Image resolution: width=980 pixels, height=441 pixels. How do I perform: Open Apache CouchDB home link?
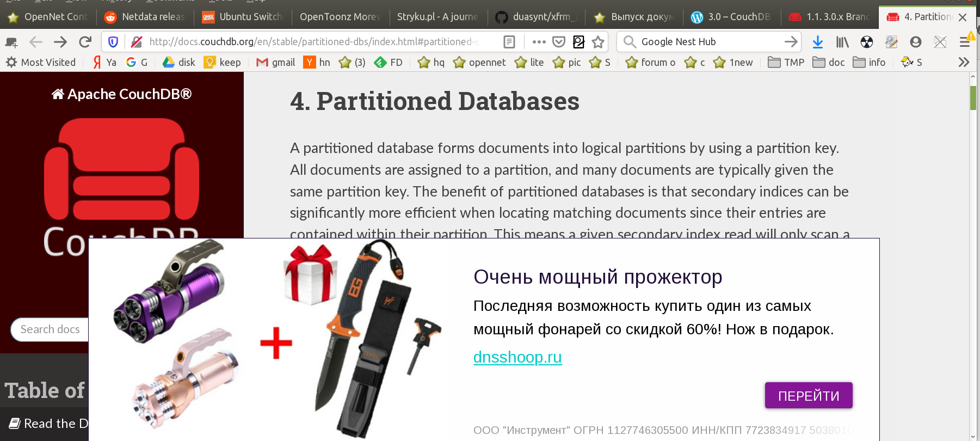coord(122,94)
